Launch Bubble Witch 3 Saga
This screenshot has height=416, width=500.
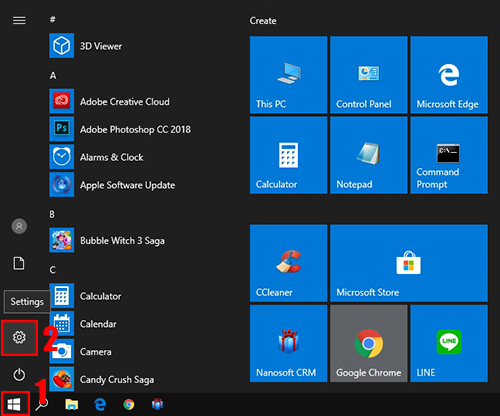click(x=107, y=240)
